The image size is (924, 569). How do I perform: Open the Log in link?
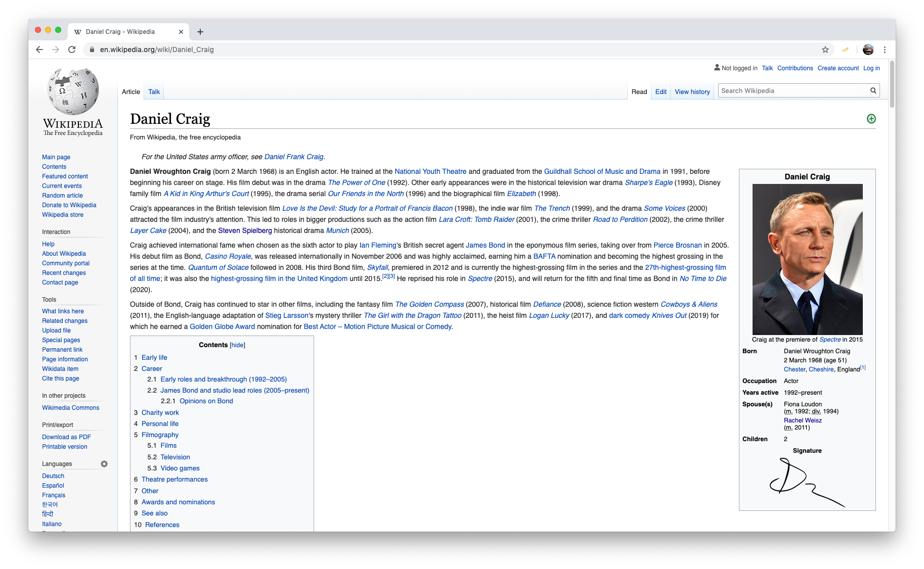(x=871, y=68)
